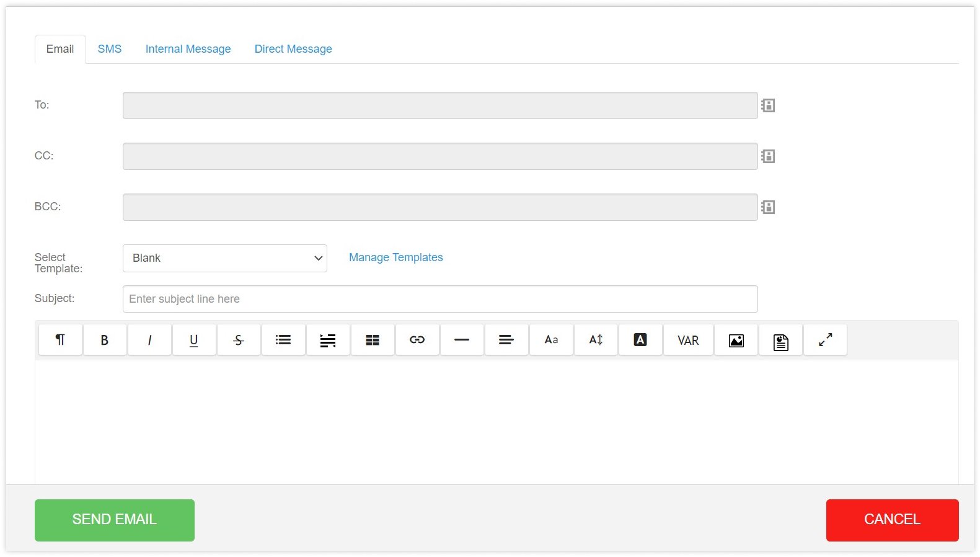Open address book for the BCC field

pos(768,207)
